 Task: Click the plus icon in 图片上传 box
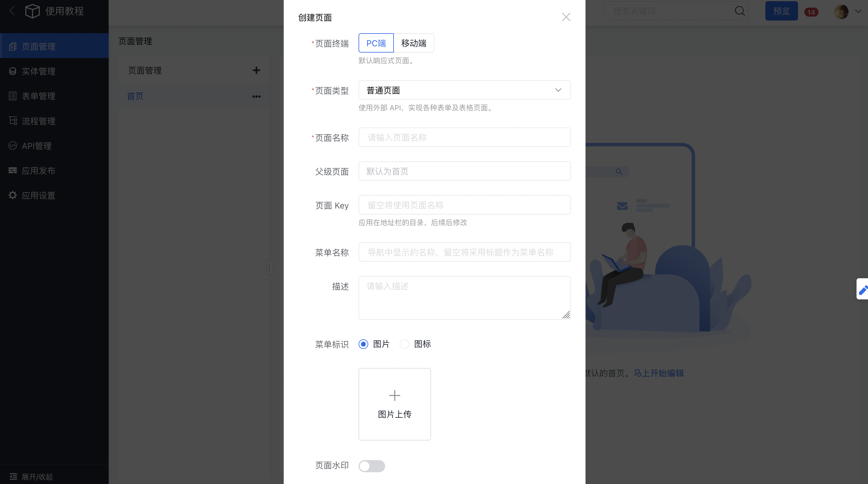click(x=394, y=395)
